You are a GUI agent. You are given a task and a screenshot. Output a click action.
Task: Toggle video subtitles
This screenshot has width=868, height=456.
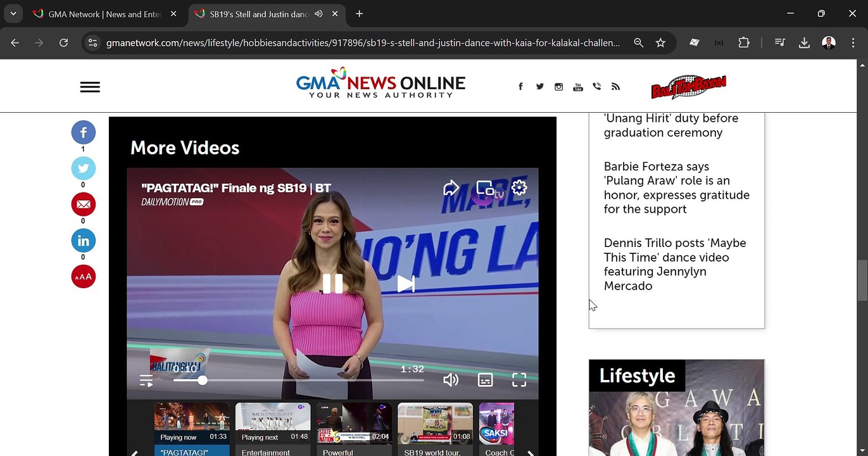[x=485, y=380]
